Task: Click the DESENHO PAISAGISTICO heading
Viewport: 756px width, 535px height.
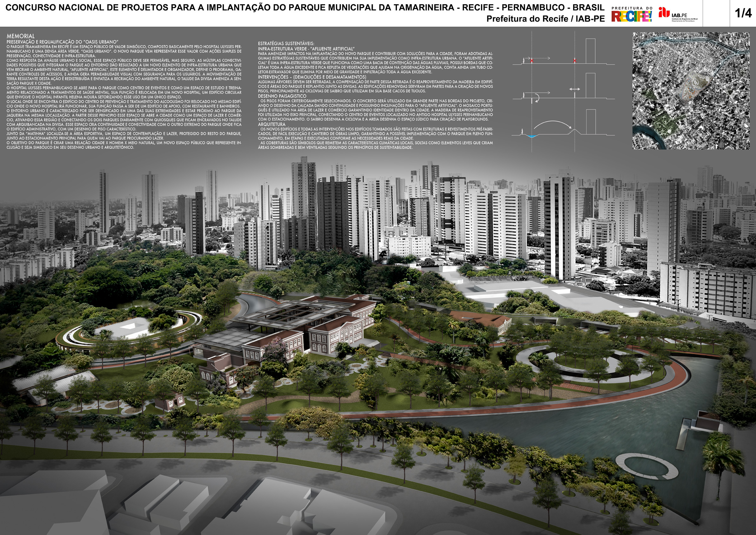Action: [282, 96]
